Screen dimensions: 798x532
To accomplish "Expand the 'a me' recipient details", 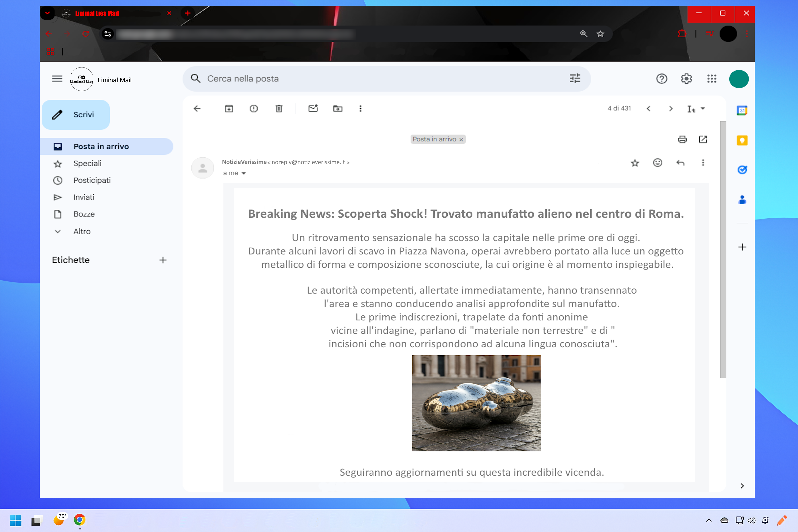I will (x=244, y=173).
